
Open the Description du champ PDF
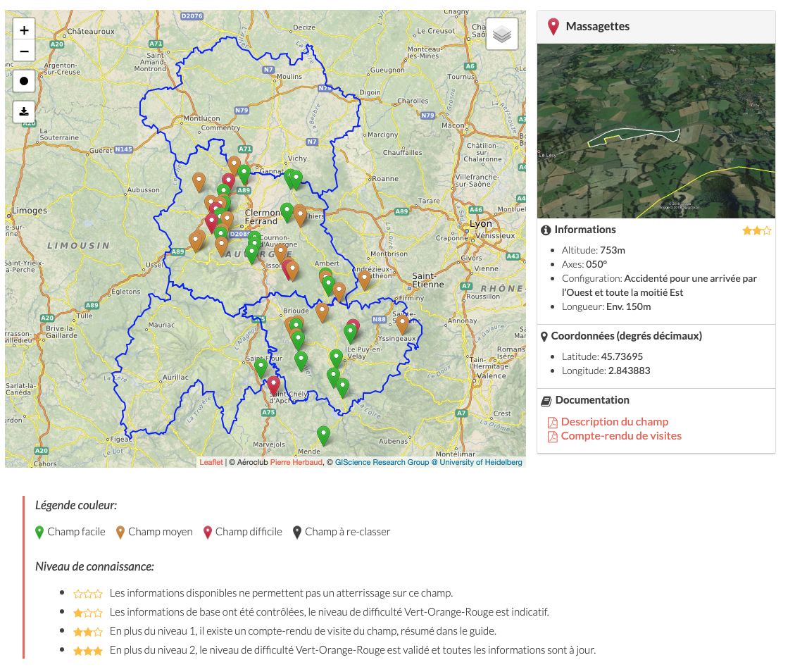click(614, 422)
